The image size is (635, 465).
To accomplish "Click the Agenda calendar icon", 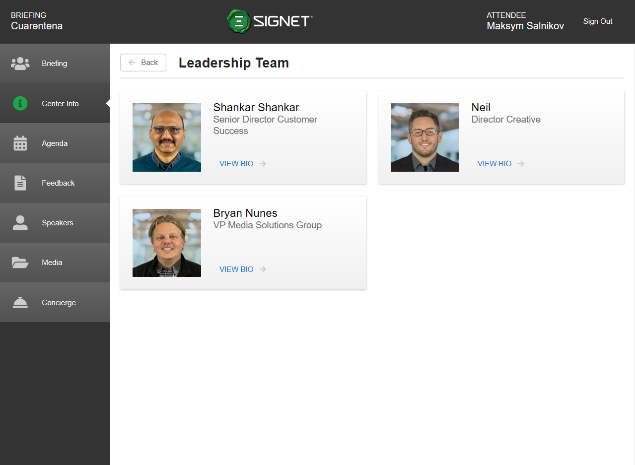I will pos(20,143).
